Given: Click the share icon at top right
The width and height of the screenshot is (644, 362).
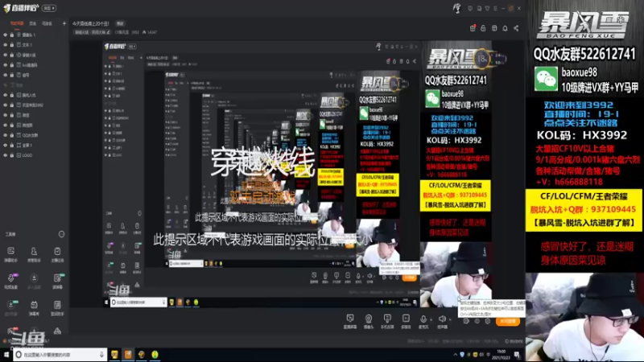Looking at the screenshot, I should point(516,28).
